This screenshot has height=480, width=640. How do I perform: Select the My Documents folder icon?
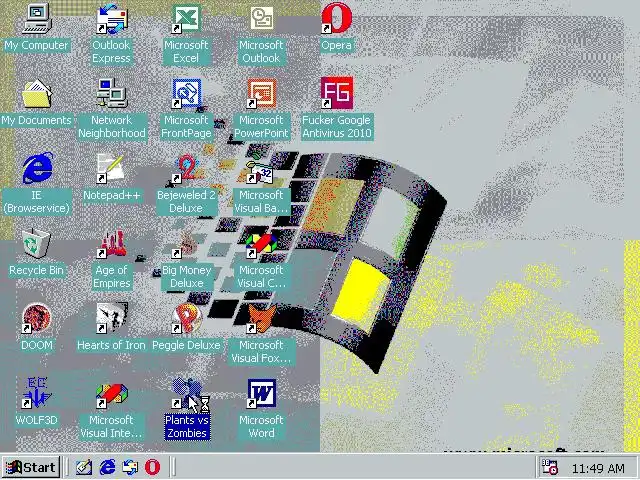coord(37,93)
